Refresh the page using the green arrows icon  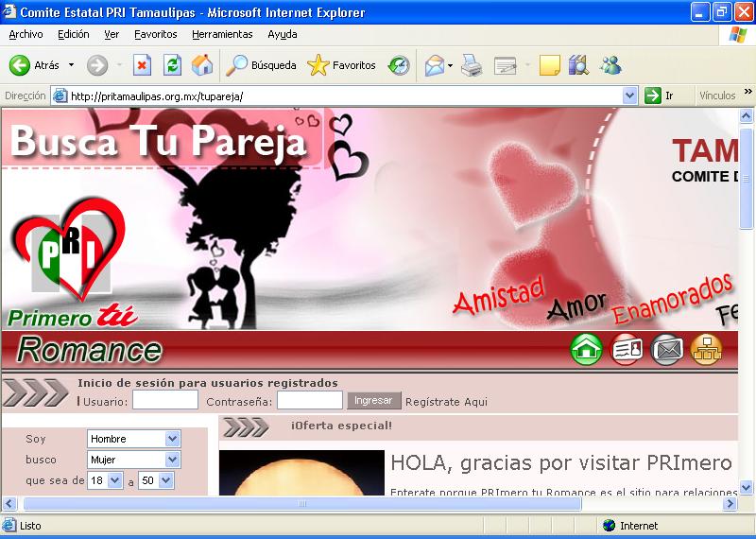coord(172,65)
